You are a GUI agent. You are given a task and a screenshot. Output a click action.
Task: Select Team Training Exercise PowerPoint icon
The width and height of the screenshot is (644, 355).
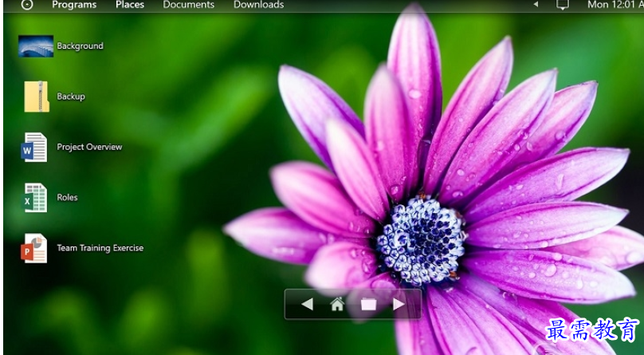34,248
